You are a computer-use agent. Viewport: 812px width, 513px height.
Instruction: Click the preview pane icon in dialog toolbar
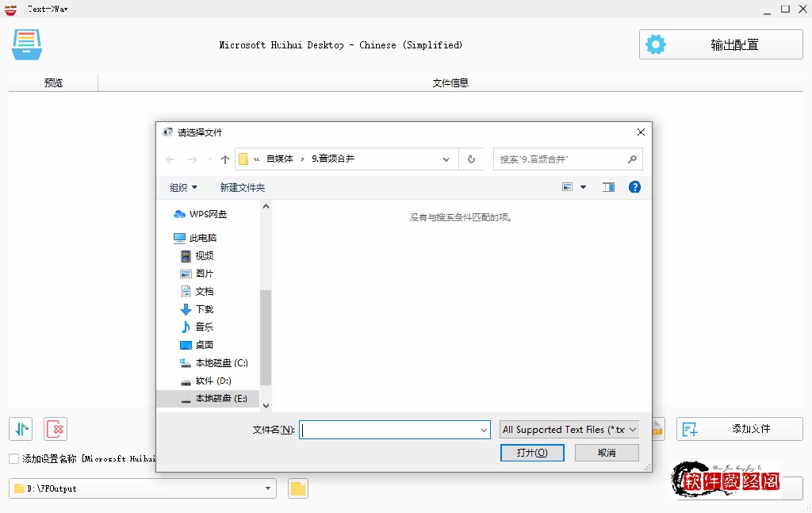tap(608, 187)
